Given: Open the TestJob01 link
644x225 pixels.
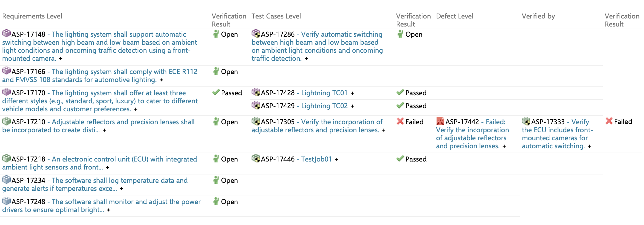Looking at the screenshot, I should (x=316, y=159).
